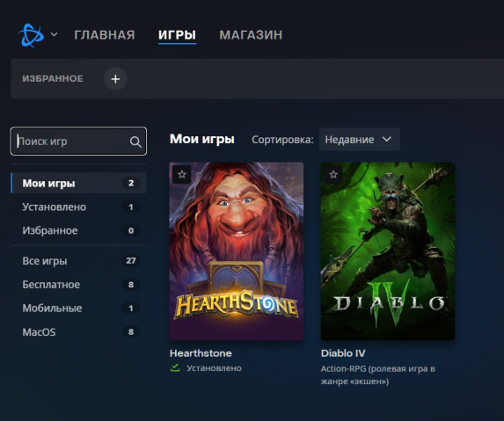
Task: Add a favorite with plus button
Action: click(115, 79)
